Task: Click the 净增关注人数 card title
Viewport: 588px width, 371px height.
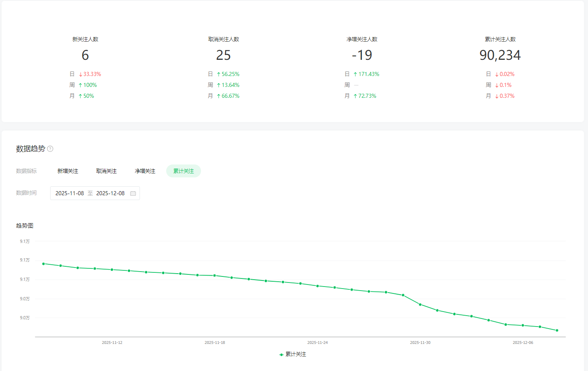Action: (362, 39)
